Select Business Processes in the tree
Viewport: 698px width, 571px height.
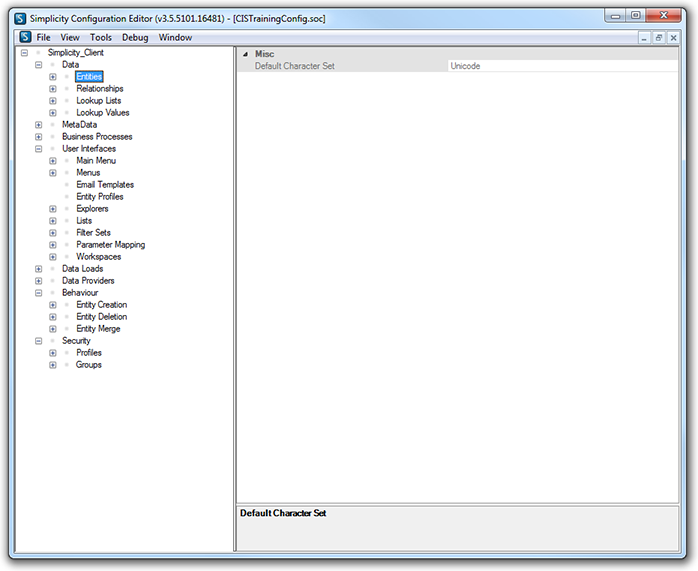click(x=97, y=137)
